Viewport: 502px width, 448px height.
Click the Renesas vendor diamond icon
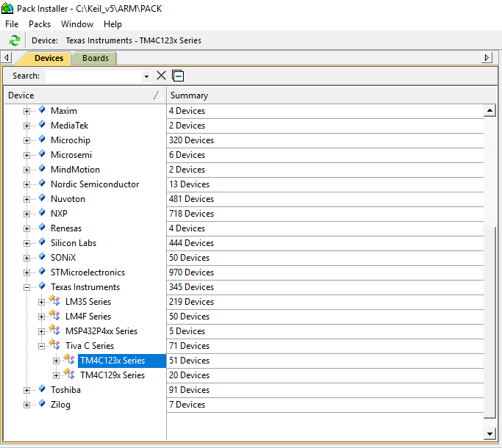pos(42,228)
